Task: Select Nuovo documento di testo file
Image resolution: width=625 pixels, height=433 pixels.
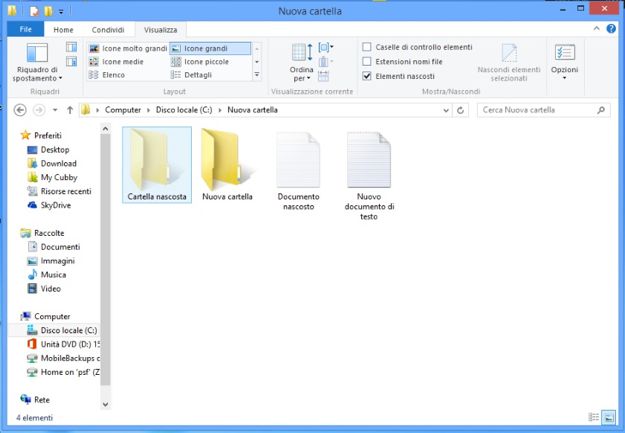Action: [x=369, y=176]
